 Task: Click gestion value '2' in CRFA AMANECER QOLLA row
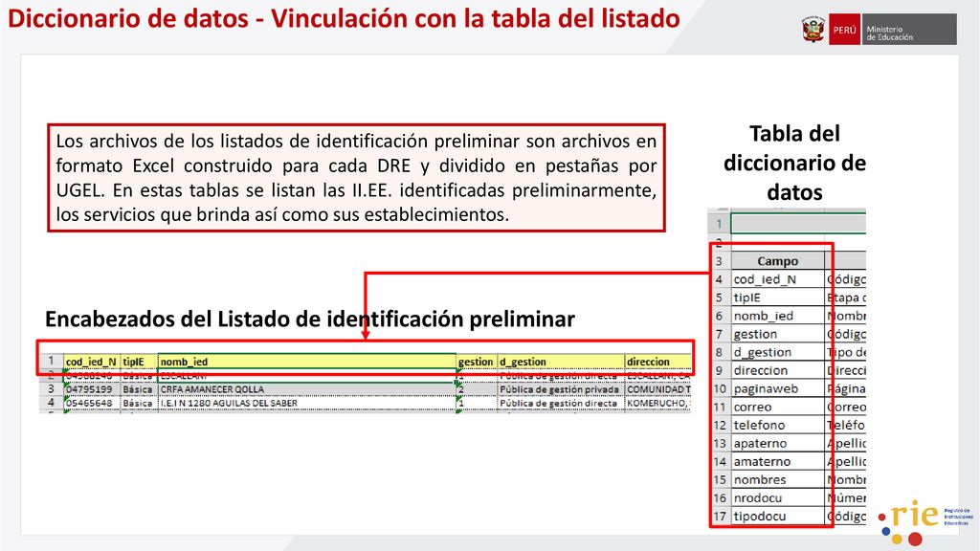[x=477, y=389]
